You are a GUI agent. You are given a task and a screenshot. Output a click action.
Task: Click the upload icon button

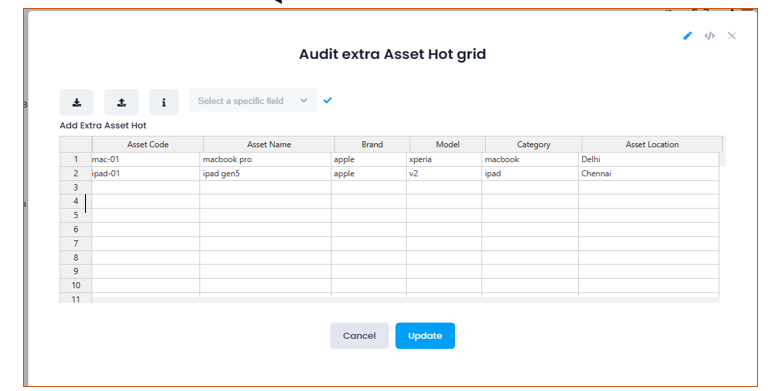pos(121,102)
